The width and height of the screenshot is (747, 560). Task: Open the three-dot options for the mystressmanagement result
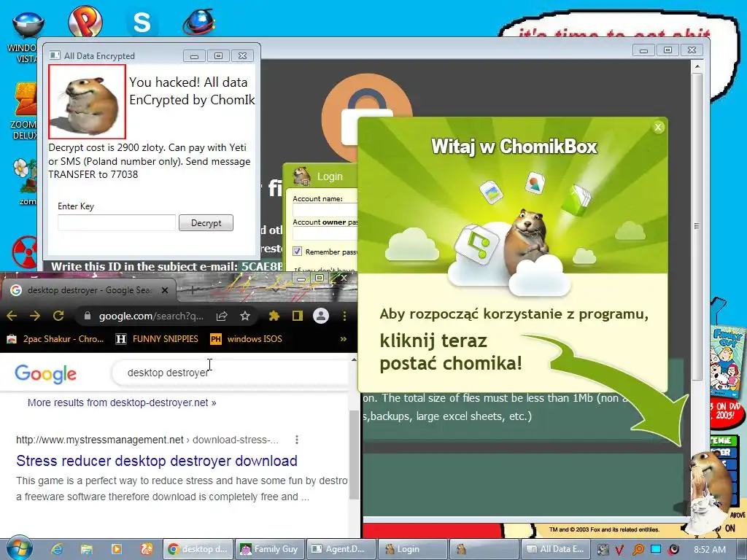tap(297, 440)
